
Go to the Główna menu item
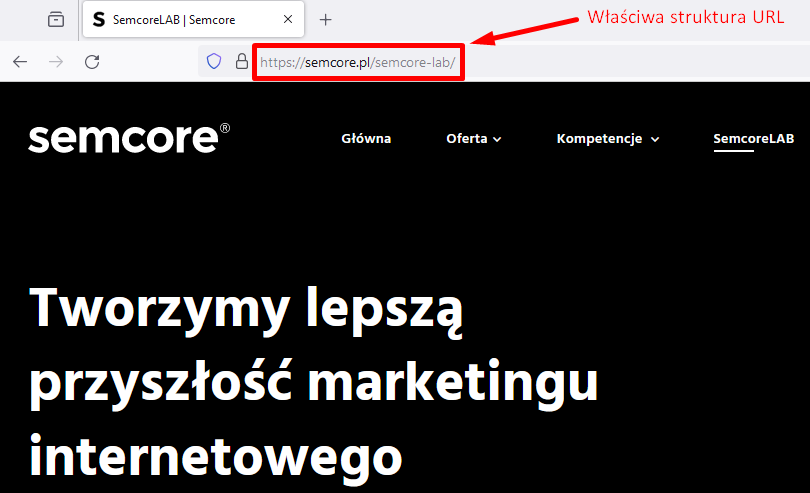click(366, 138)
